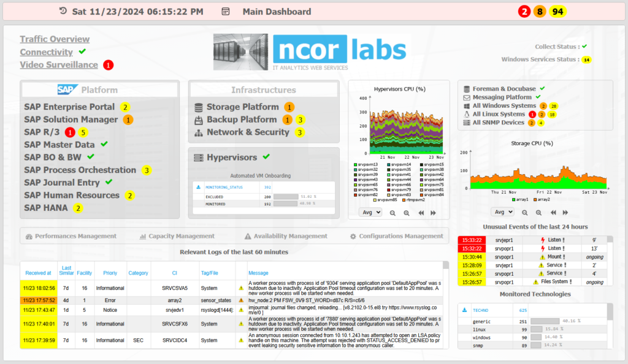The width and height of the screenshot is (628, 364).
Task: Click the Storage Platform database icon
Action: click(x=198, y=107)
